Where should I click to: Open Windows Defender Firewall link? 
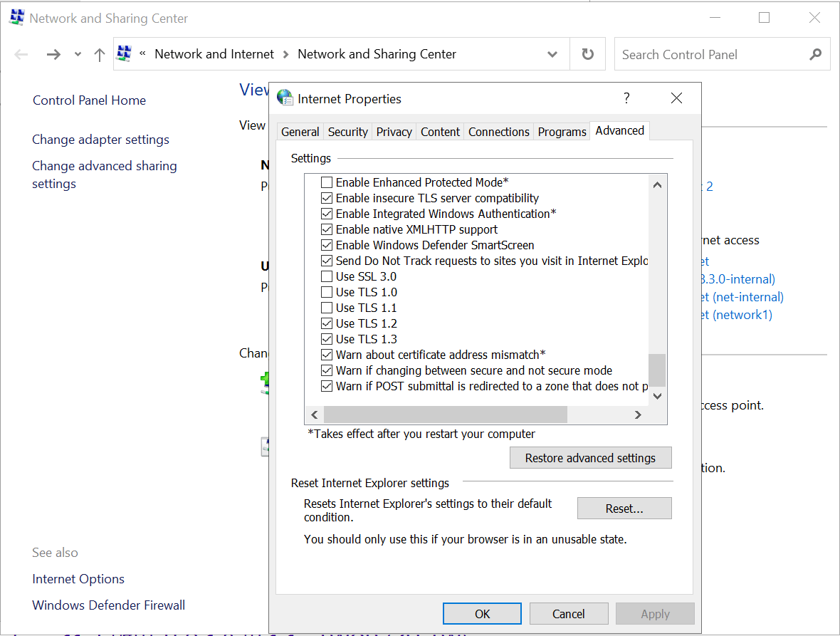point(109,605)
